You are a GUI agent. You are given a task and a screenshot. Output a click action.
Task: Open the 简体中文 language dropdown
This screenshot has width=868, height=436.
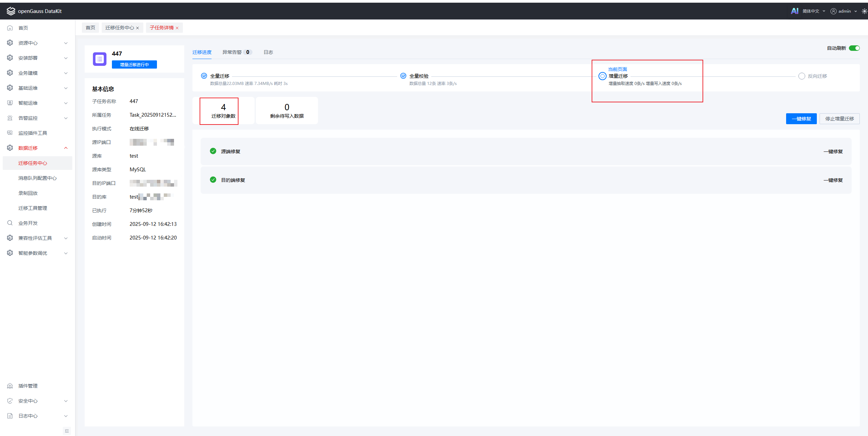point(813,11)
